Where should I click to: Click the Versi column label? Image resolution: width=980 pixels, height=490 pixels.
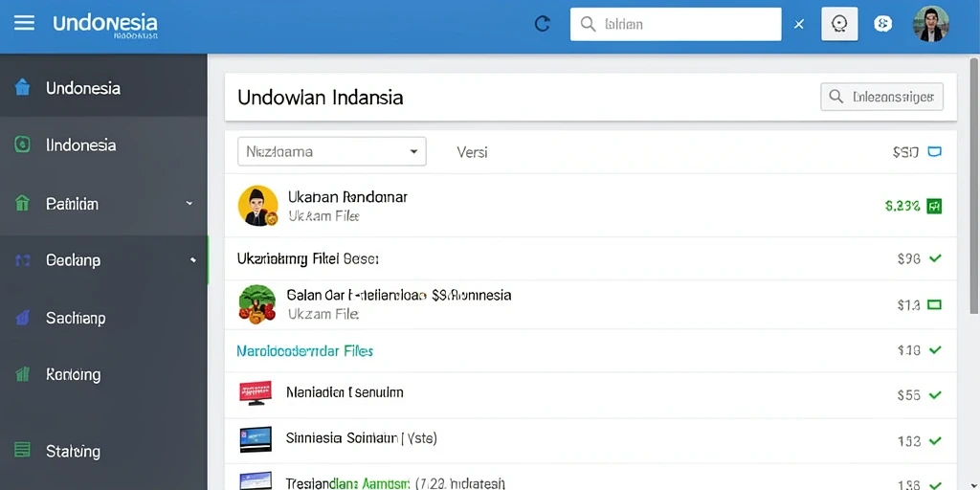tap(472, 152)
